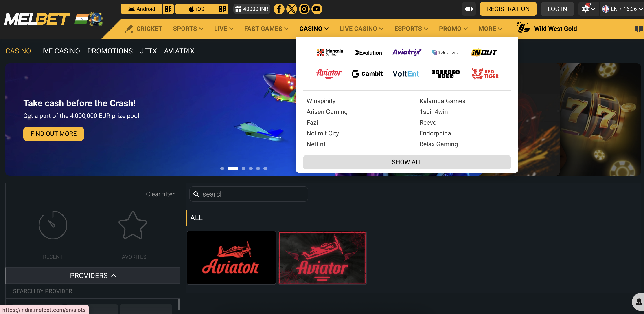Jump to the last banner slide dot
The width and height of the screenshot is (644, 314).
point(265,168)
